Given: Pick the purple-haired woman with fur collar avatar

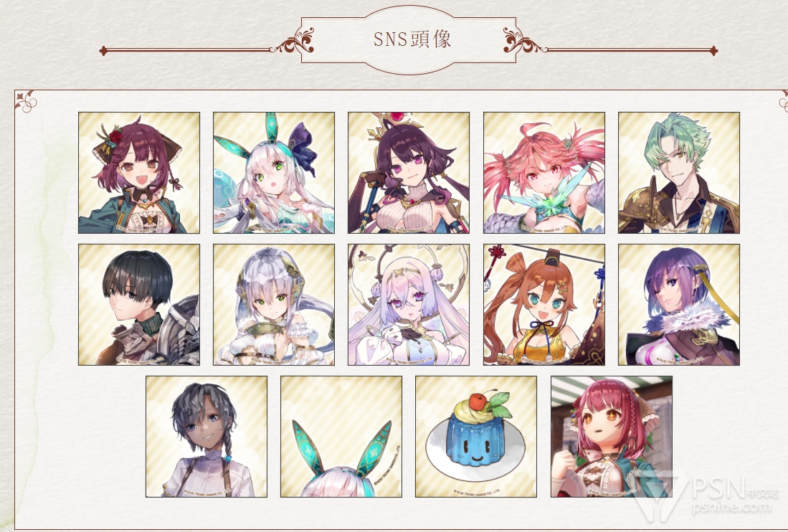Looking at the screenshot, I should point(679,305).
